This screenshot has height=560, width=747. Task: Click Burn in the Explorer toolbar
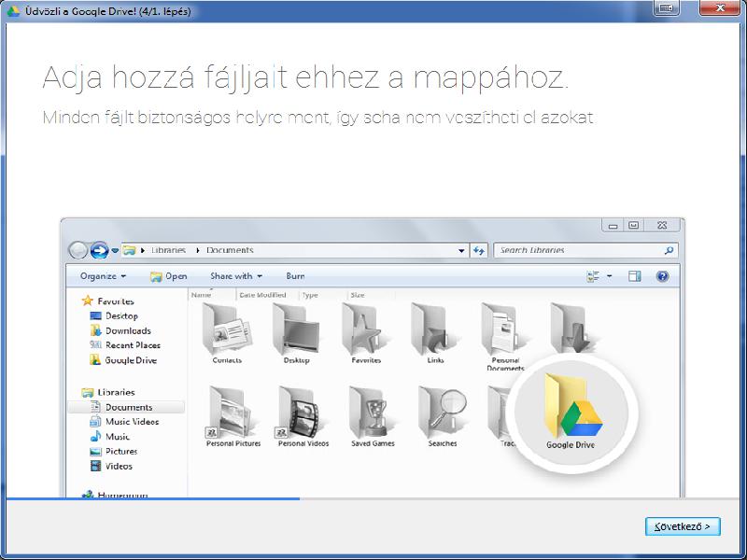[295, 276]
